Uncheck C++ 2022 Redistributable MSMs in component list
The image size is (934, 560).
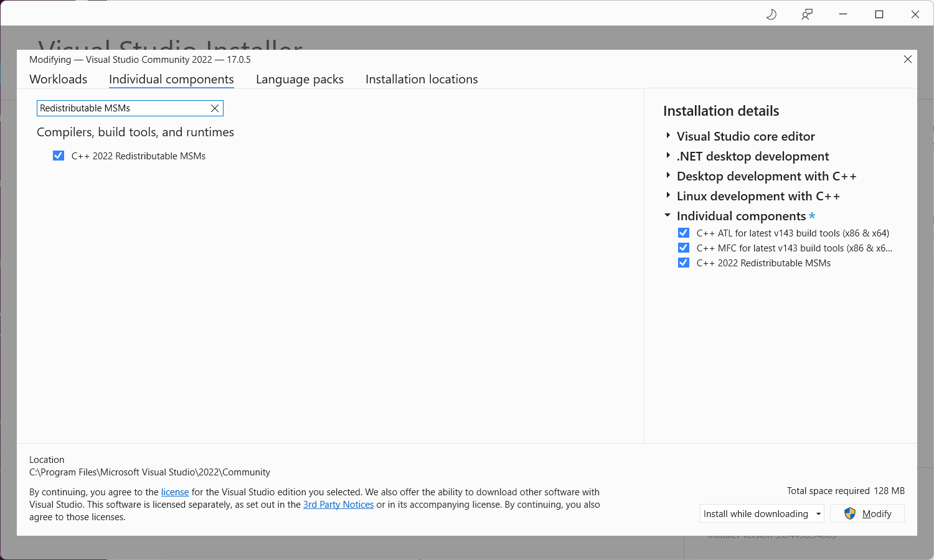(x=59, y=156)
